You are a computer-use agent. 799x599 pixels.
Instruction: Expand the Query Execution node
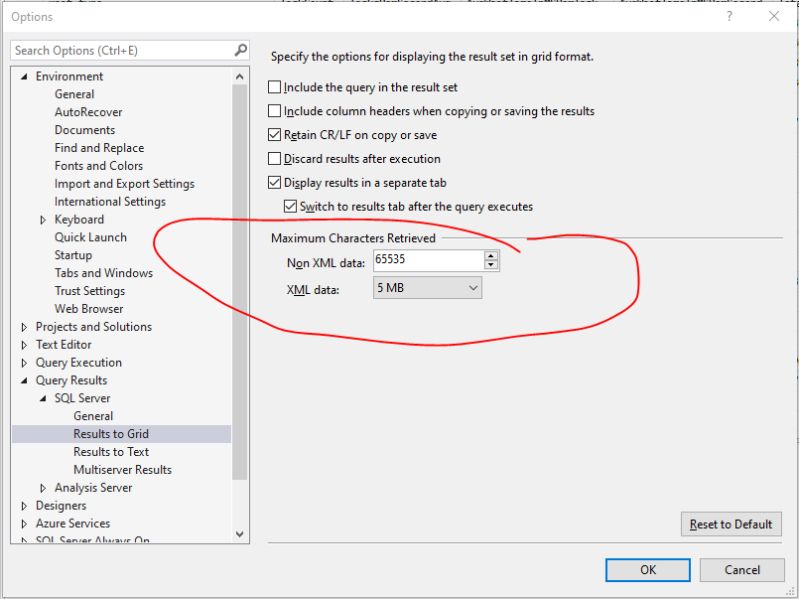click(24, 363)
